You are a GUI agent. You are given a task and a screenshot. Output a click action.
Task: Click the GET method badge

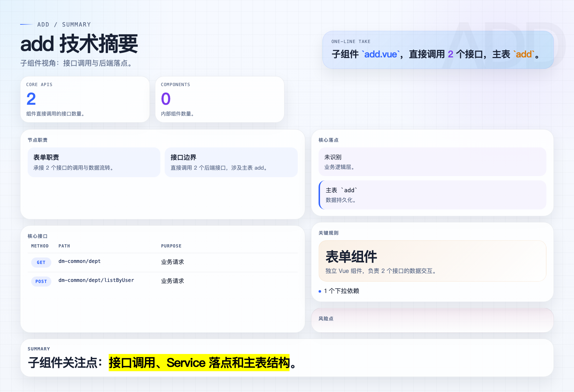41,263
